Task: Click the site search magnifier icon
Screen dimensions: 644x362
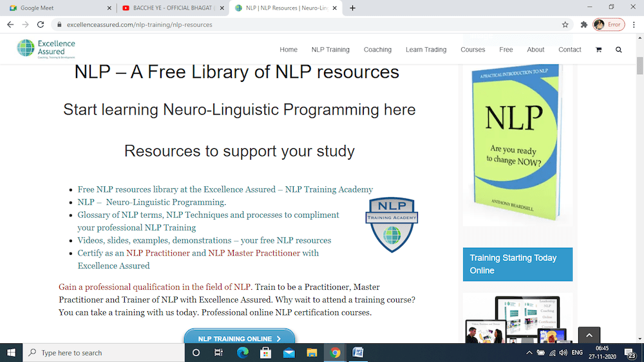Action: point(618,50)
